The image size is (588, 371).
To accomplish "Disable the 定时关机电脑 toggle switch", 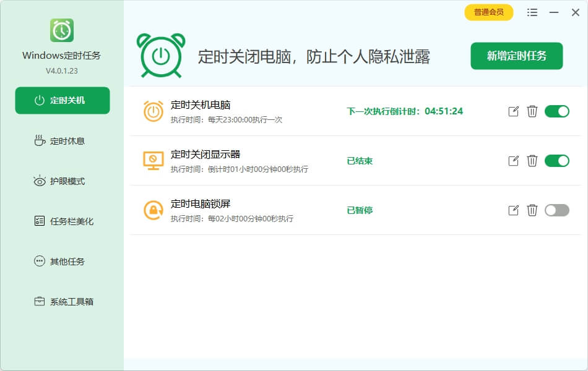I will 557,111.
